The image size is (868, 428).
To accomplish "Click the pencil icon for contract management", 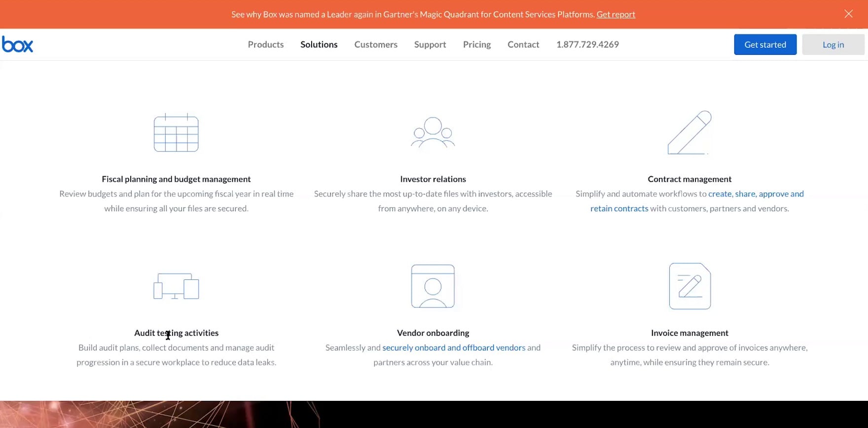I will click(x=689, y=132).
